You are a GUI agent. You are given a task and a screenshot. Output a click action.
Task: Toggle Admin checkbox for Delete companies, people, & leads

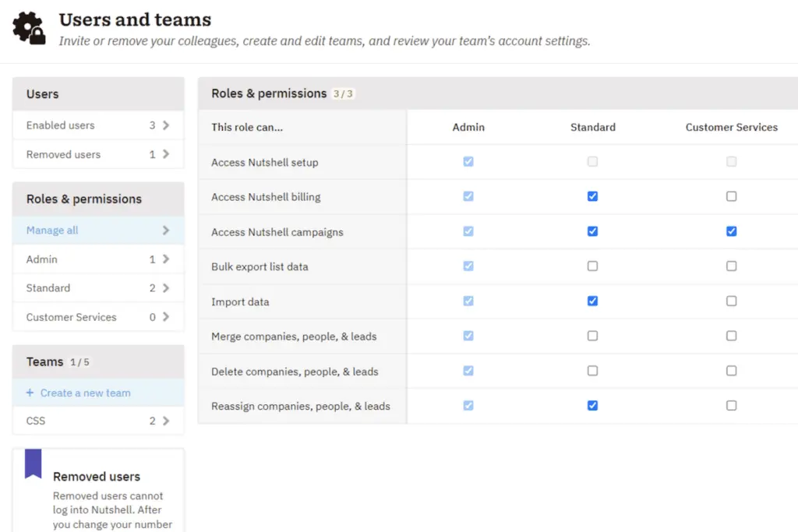click(x=468, y=371)
